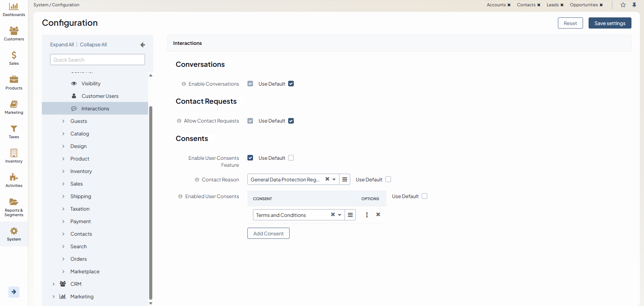
Task: Click the Quick Search input field
Action: point(98,60)
